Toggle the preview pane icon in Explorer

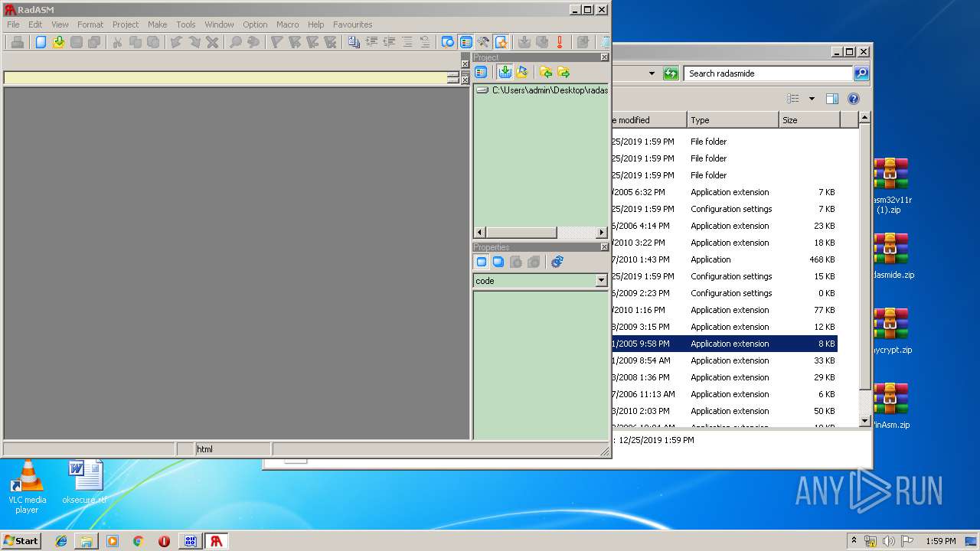pos(832,99)
